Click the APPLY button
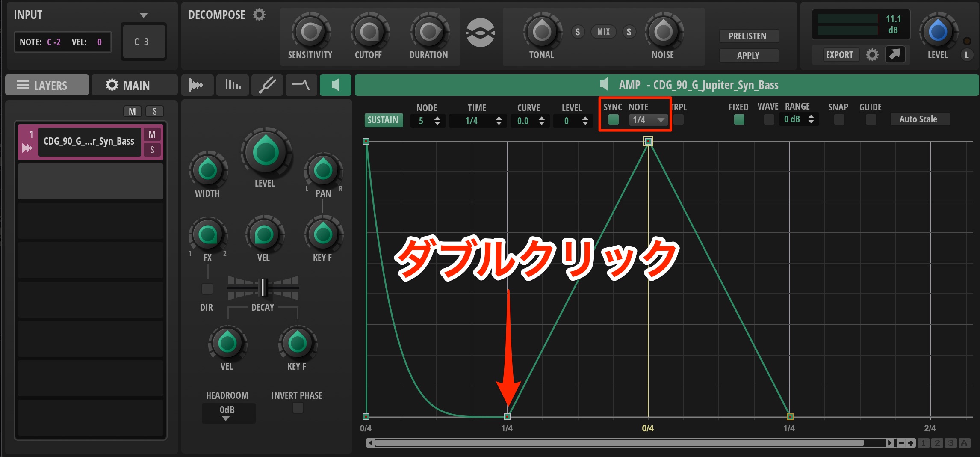Viewport: 980px width, 457px height. [748, 56]
